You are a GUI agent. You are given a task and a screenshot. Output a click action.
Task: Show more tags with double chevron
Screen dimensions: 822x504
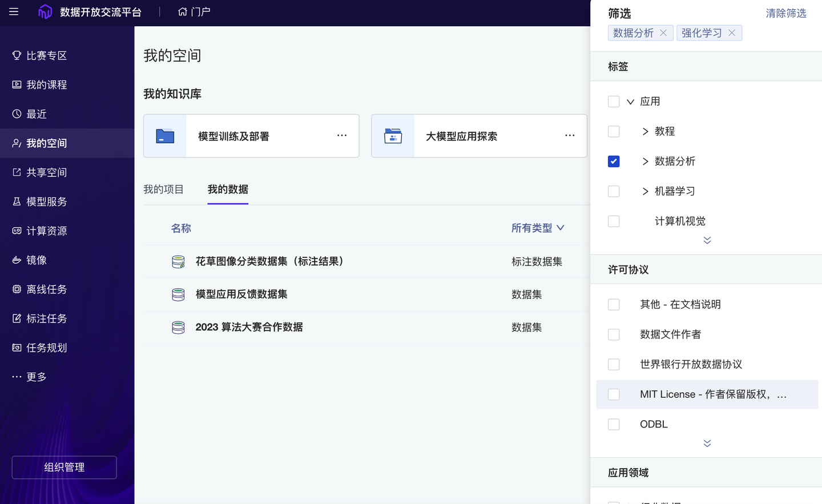click(x=707, y=240)
